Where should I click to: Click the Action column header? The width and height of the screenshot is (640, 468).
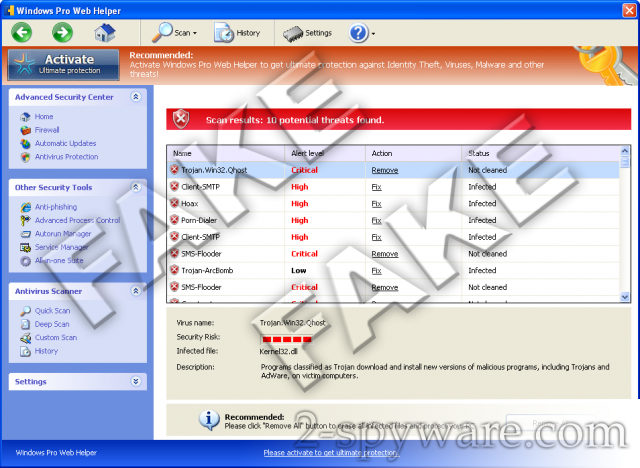click(413, 153)
